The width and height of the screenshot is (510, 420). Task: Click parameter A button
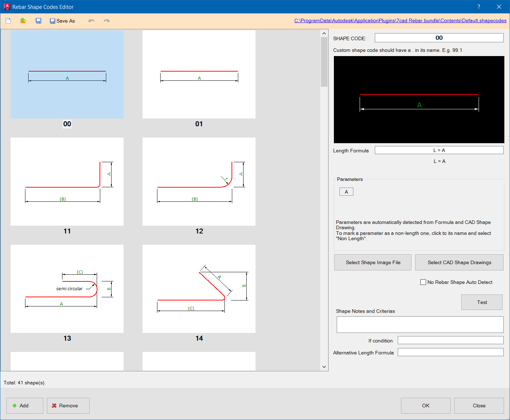346,192
